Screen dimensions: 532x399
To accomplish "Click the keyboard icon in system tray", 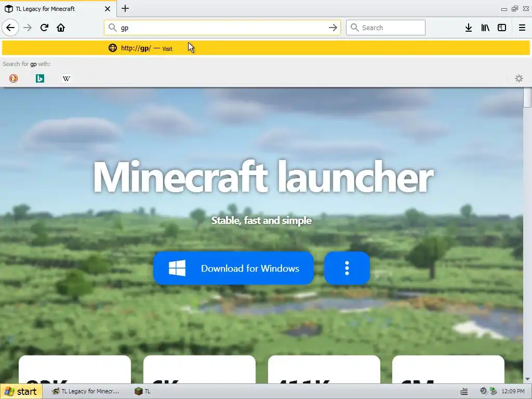I will point(464,392).
